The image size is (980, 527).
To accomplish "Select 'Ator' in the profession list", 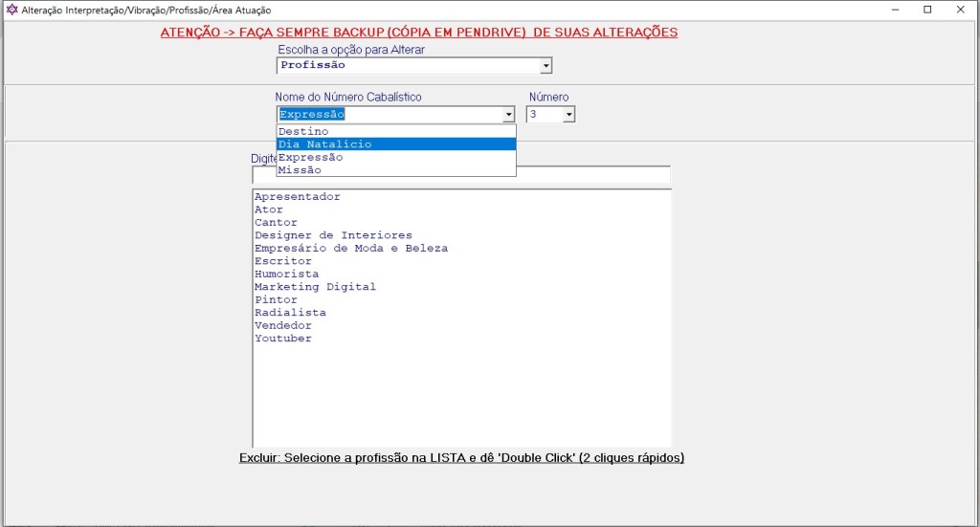I will click(269, 209).
